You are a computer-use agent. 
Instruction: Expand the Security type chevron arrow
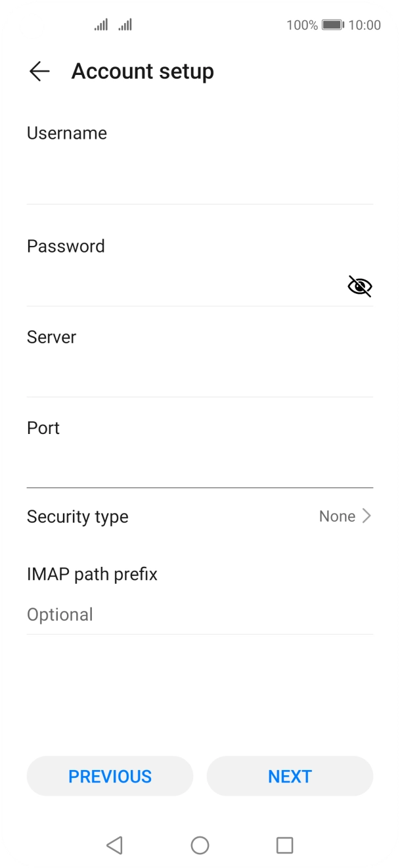pyautogui.click(x=367, y=516)
